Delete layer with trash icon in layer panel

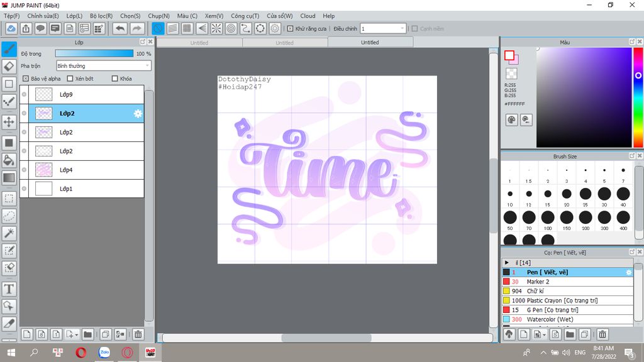pos(138,334)
